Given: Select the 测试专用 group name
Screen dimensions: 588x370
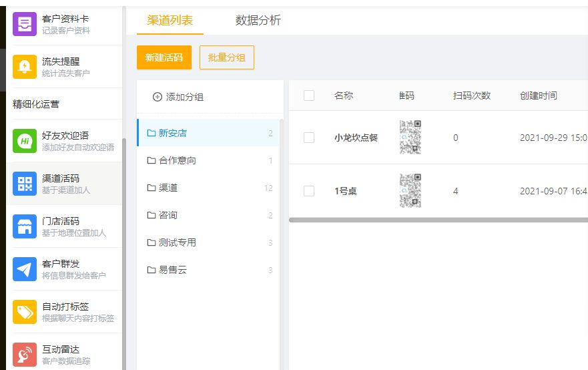Looking at the screenshot, I should tap(177, 243).
